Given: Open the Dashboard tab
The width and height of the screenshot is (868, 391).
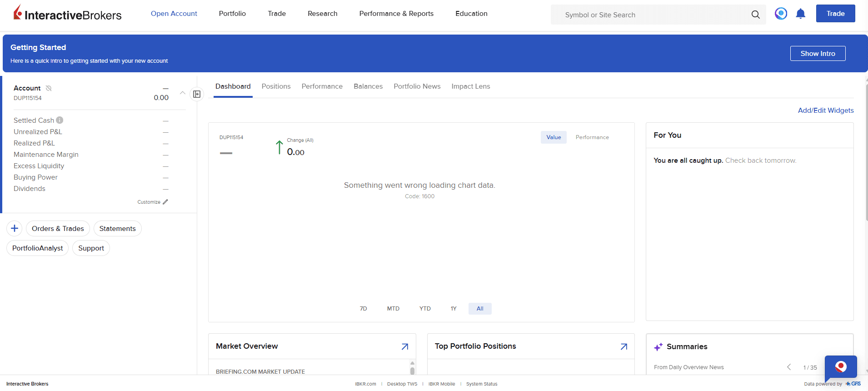Looking at the screenshot, I should click(x=233, y=86).
